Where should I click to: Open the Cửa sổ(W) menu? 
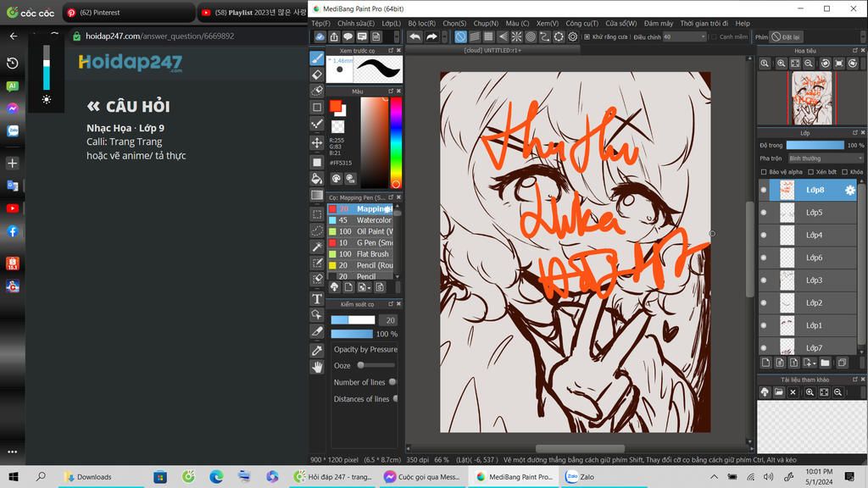tap(621, 23)
